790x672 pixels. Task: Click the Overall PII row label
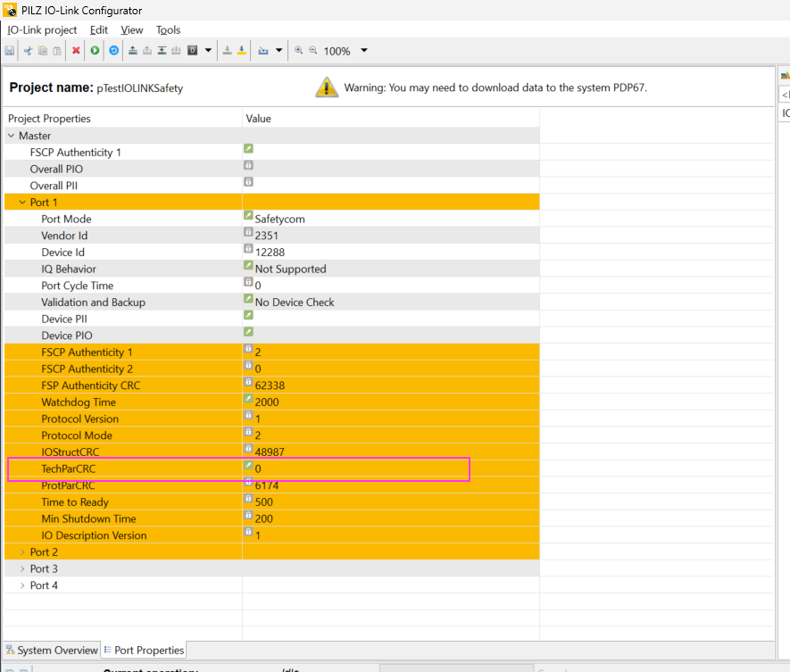tap(54, 186)
